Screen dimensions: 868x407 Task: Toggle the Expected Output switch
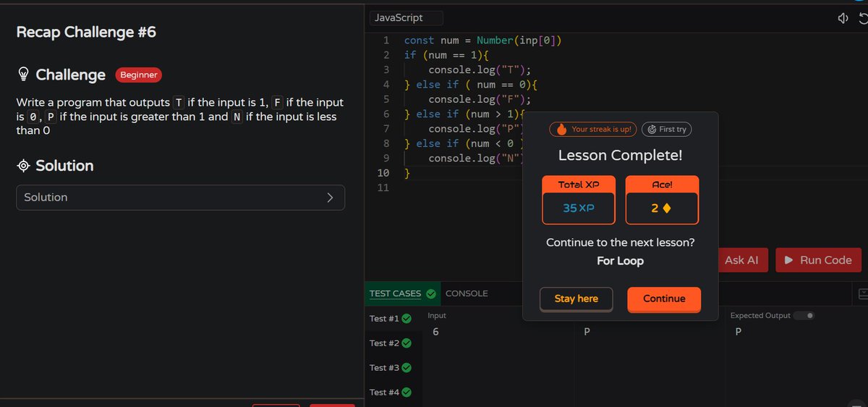(804, 316)
